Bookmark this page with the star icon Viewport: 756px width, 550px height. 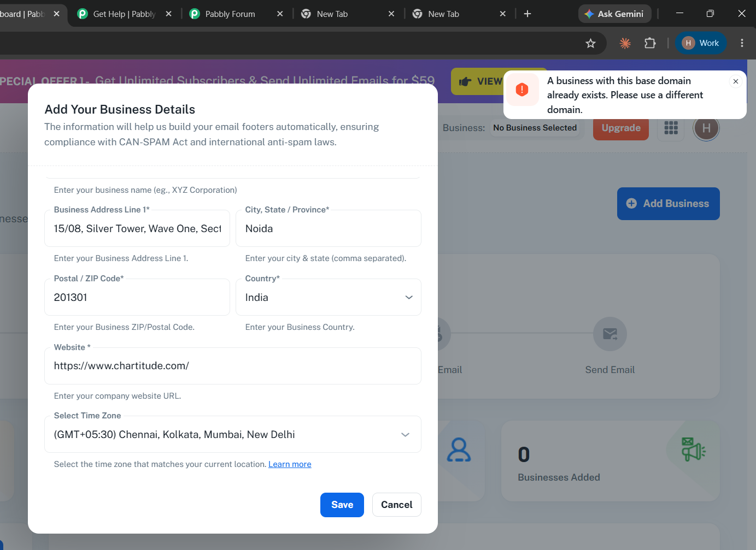tap(590, 43)
